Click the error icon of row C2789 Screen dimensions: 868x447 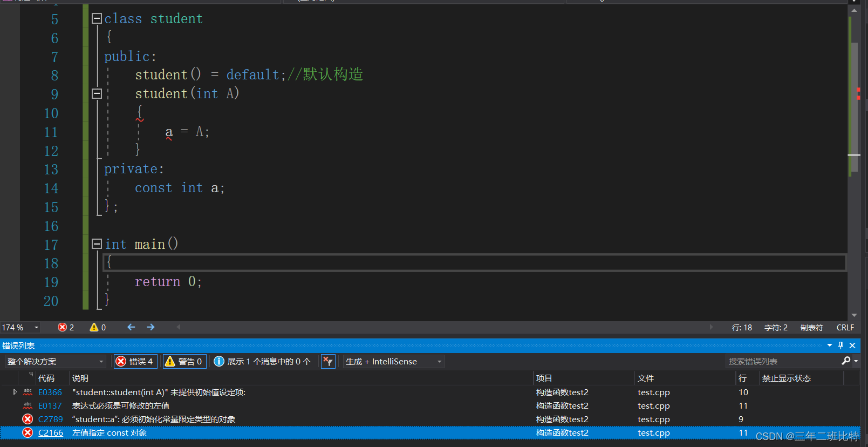(28, 419)
